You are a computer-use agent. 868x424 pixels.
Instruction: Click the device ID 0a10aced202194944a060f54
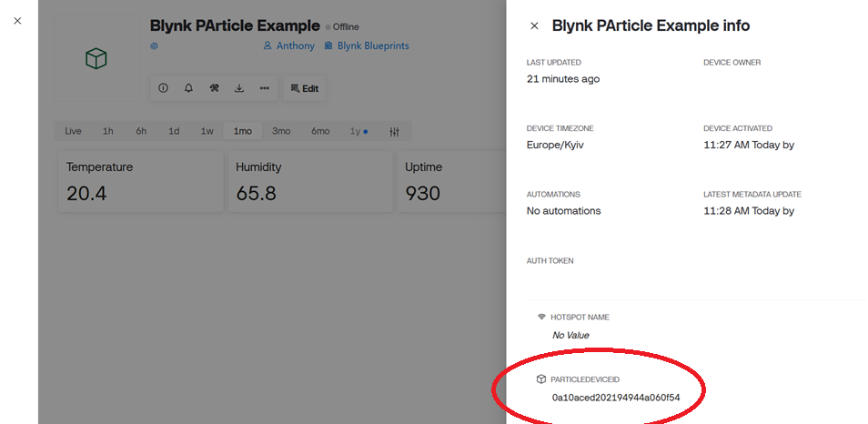[616, 398]
